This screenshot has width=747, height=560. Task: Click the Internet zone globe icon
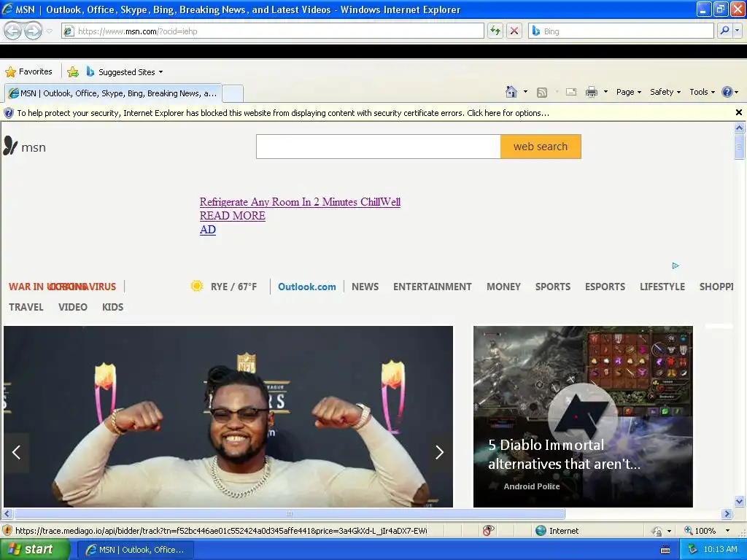(x=541, y=531)
